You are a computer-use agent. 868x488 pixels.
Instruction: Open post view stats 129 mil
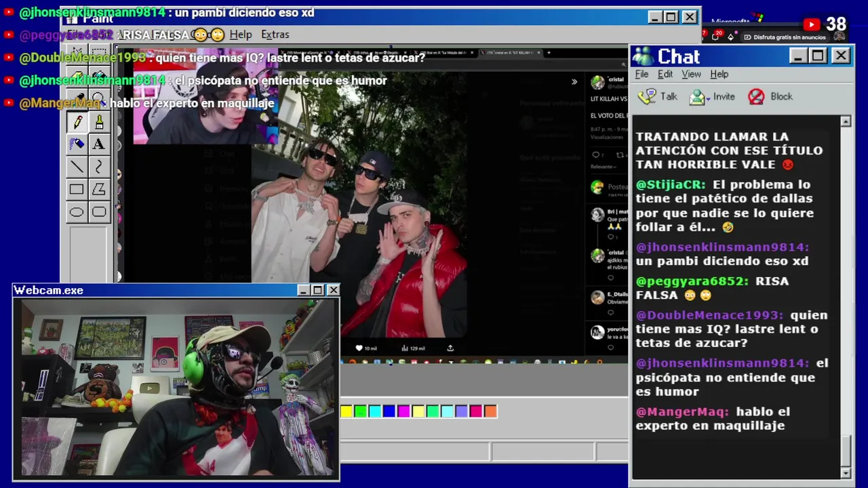point(412,348)
